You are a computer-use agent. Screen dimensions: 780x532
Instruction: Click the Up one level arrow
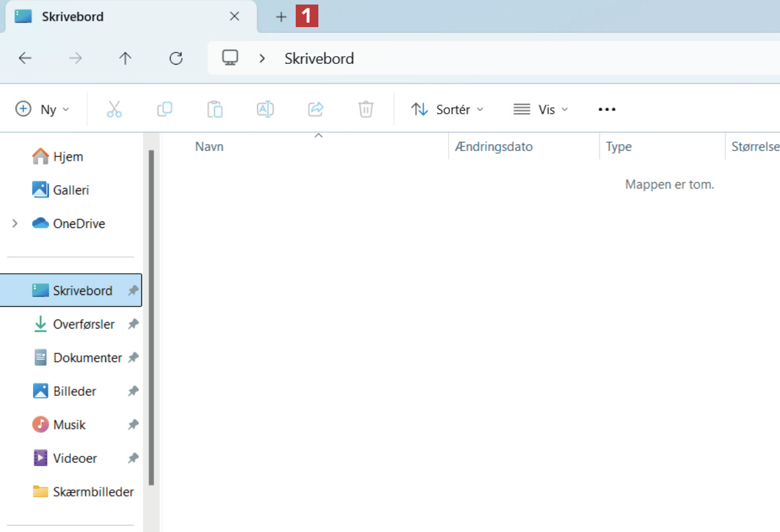[x=125, y=59]
